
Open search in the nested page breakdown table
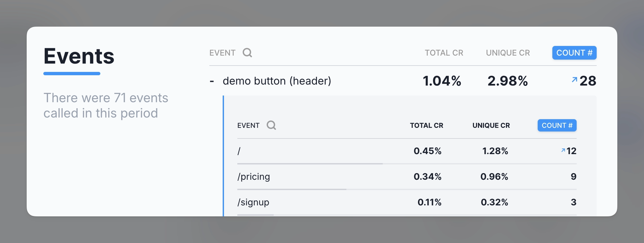(271, 125)
